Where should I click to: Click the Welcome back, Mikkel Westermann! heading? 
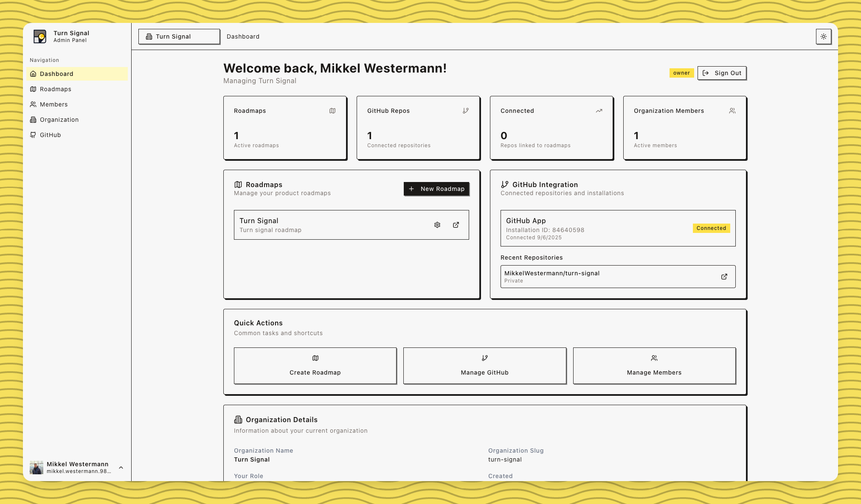click(335, 68)
